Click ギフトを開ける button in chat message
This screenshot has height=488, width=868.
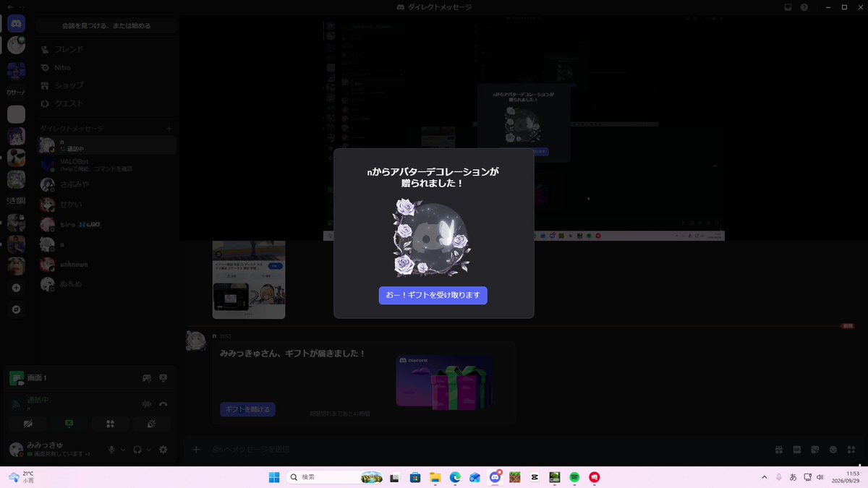coord(247,409)
